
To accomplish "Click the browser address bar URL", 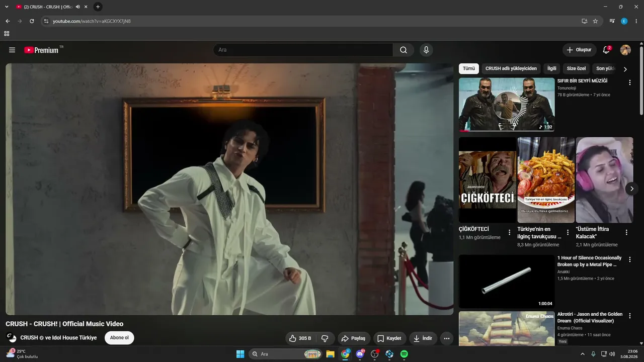I will (92, 21).
